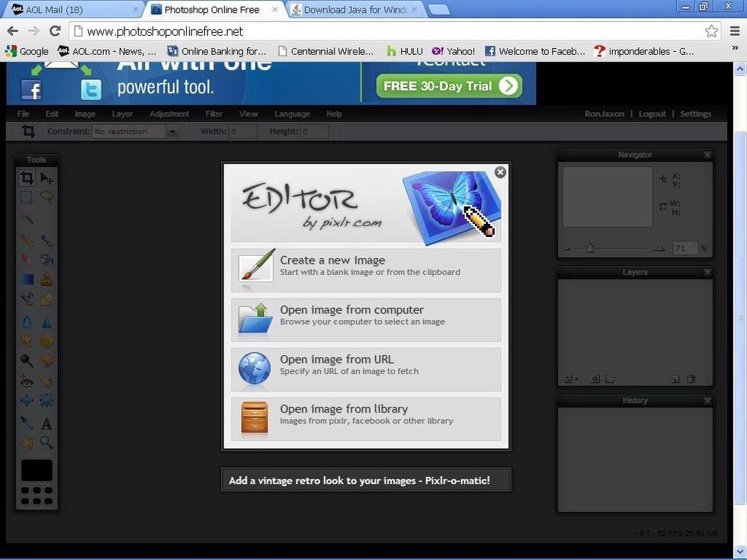Adjust the Navigator zoom slider handle

pos(590,248)
